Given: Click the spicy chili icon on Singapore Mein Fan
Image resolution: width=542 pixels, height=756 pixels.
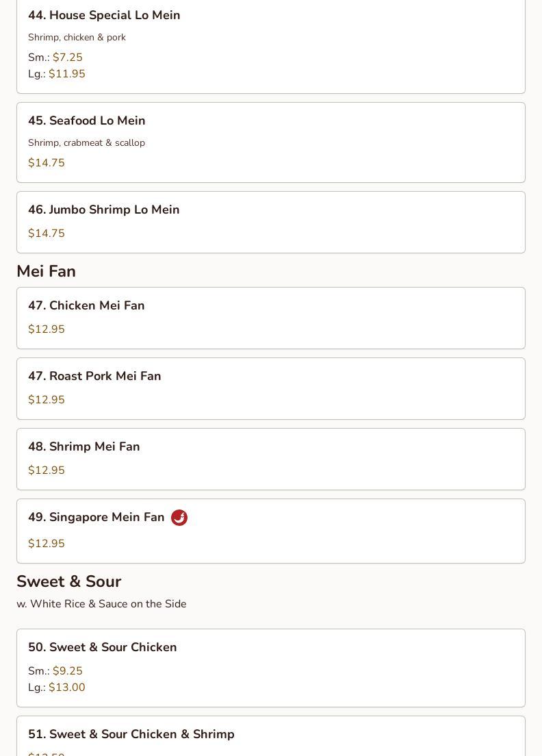Looking at the screenshot, I should coord(179,517).
